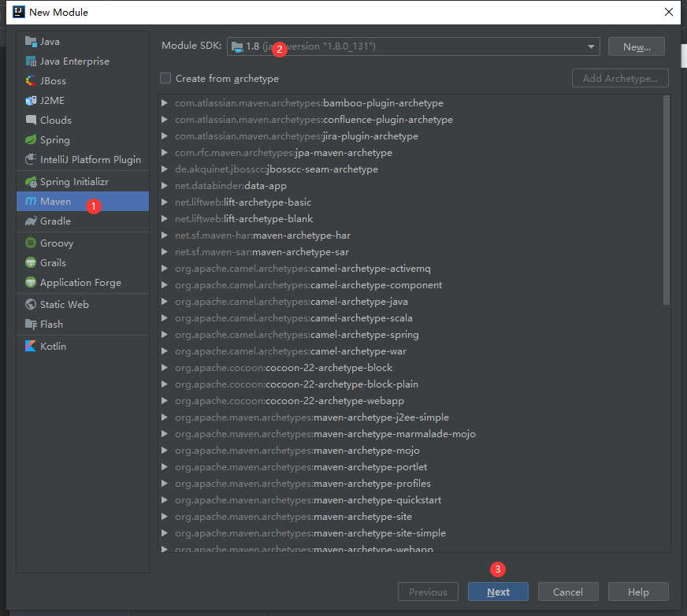Select camel-archetype-component row
Screen dimensions: 687x616
click(410, 285)
